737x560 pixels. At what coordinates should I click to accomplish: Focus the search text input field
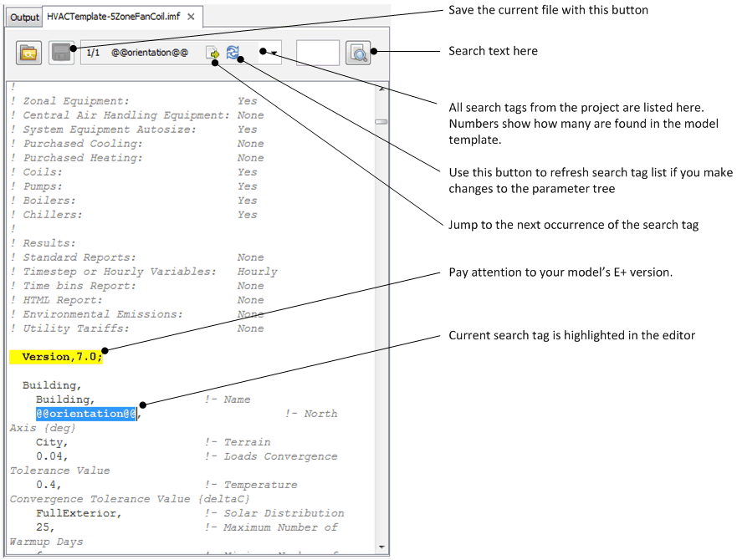[318, 53]
